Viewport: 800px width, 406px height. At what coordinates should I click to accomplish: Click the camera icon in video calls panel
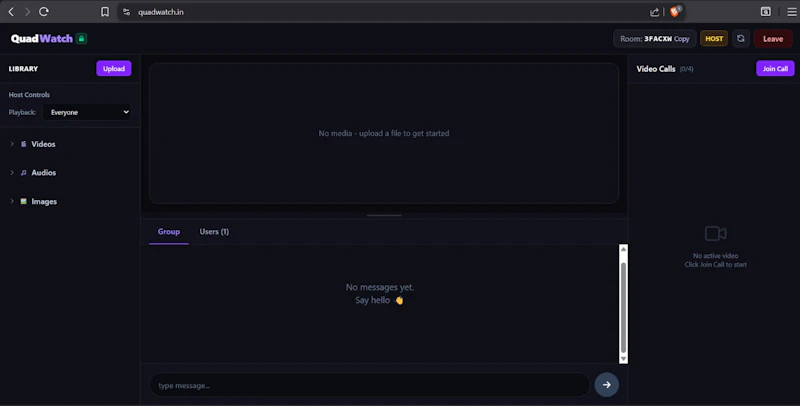tap(715, 234)
